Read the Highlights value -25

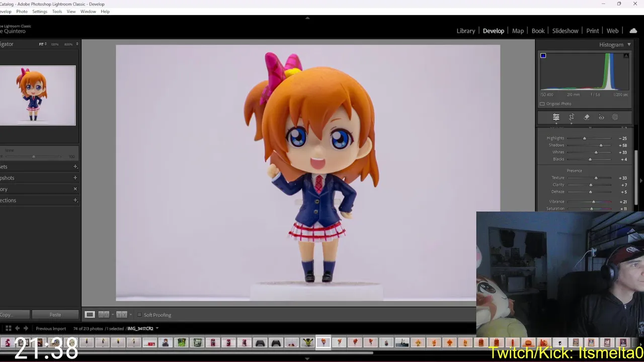tap(623, 138)
